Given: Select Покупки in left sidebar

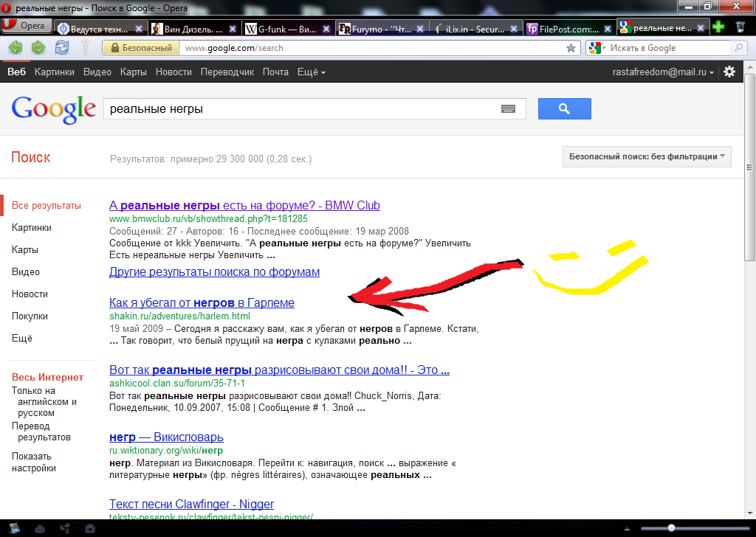Looking at the screenshot, I should pos(30,316).
